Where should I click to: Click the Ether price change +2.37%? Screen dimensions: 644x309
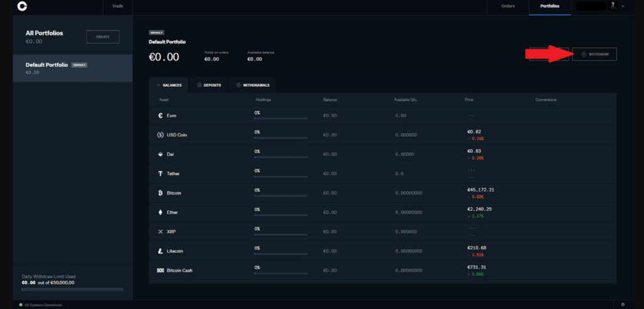475,216
